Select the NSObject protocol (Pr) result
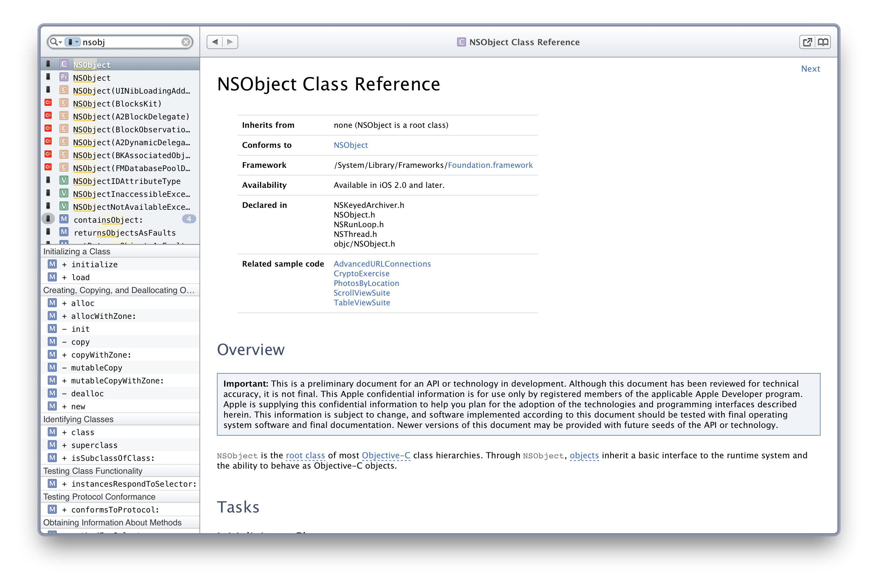 point(92,78)
